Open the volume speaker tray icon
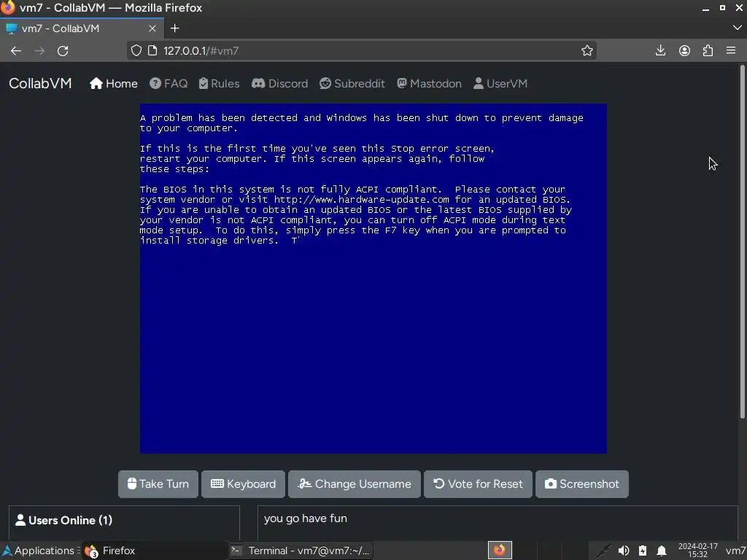747x560 pixels. coord(623,551)
